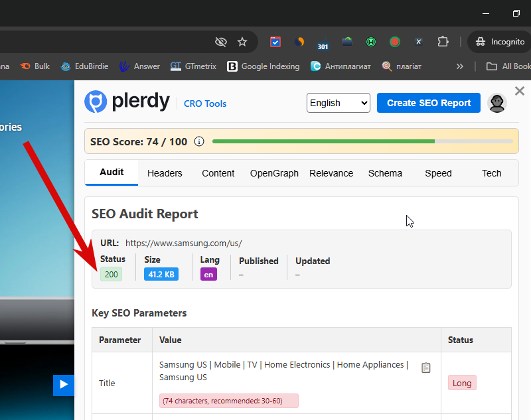This screenshot has width=531, height=420.
Task: Click the 74 characters recommendation note
Action: (229, 401)
